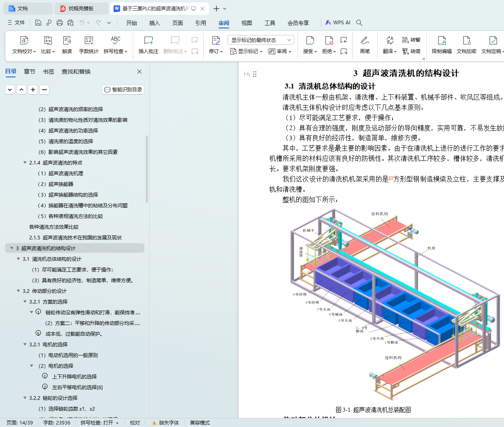Open the spell-check 打开 status dropdown
504x427 pixels.
tap(100, 423)
